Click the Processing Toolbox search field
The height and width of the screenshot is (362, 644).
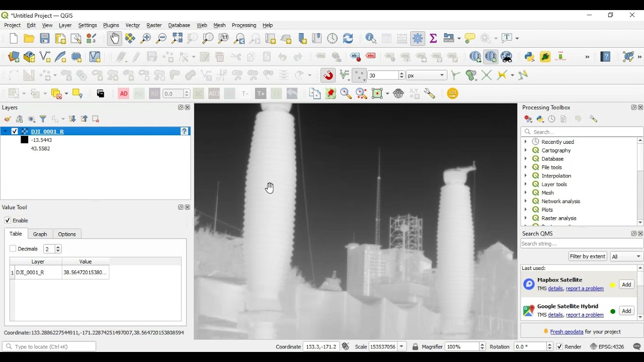(x=582, y=132)
